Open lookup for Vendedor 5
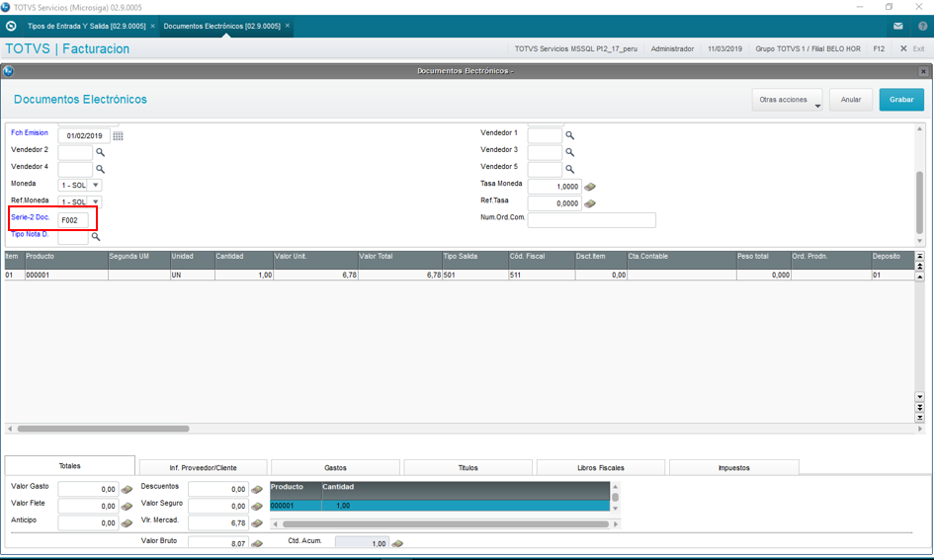This screenshot has width=934, height=560. pyautogui.click(x=569, y=169)
